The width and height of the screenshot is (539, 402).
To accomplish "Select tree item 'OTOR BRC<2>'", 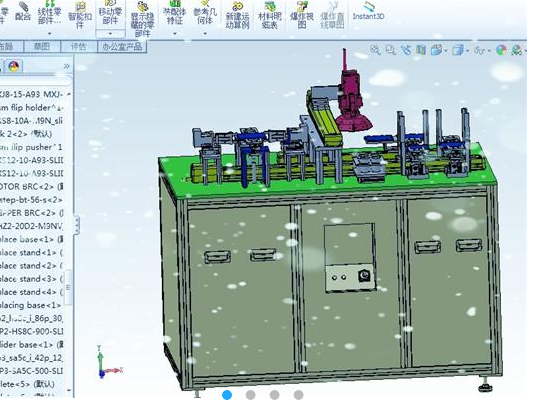I will (32, 187).
